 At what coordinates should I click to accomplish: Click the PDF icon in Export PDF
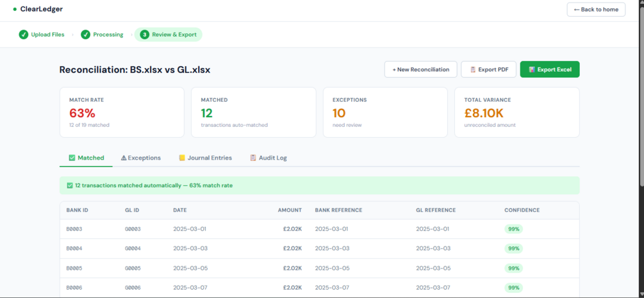click(473, 69)
